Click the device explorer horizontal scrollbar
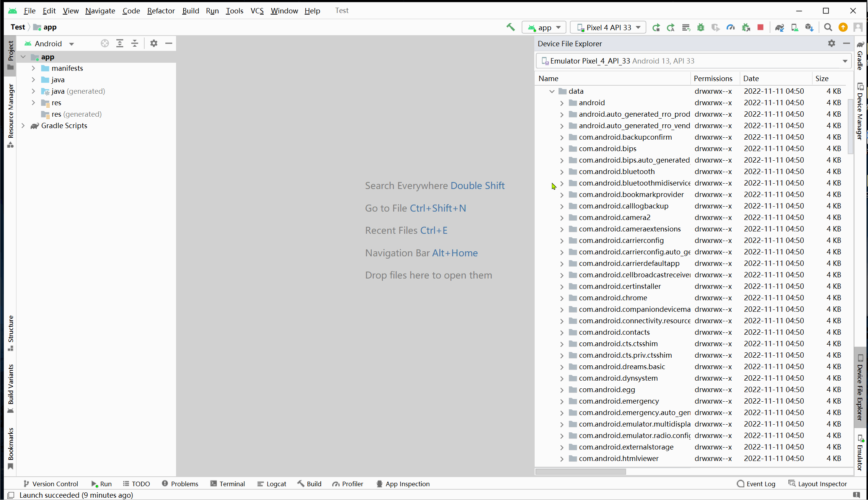868x500 pixels. (x=581, y=472)
